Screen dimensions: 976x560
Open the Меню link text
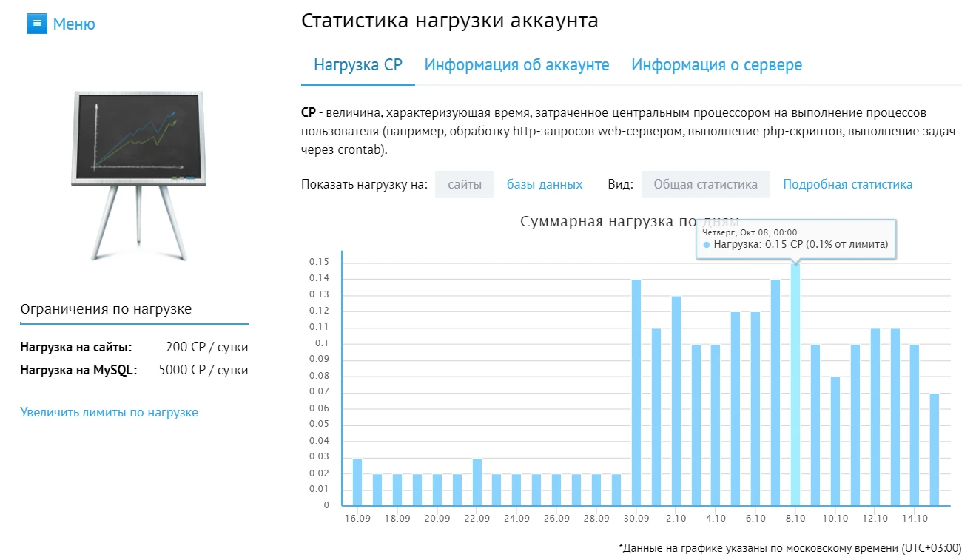tap(74, 24)
